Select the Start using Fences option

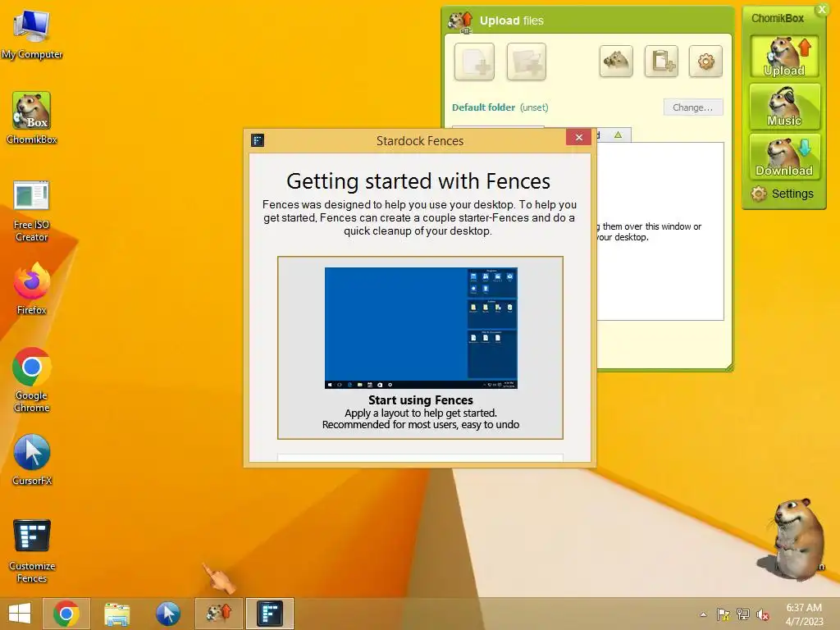pos(421,348)
